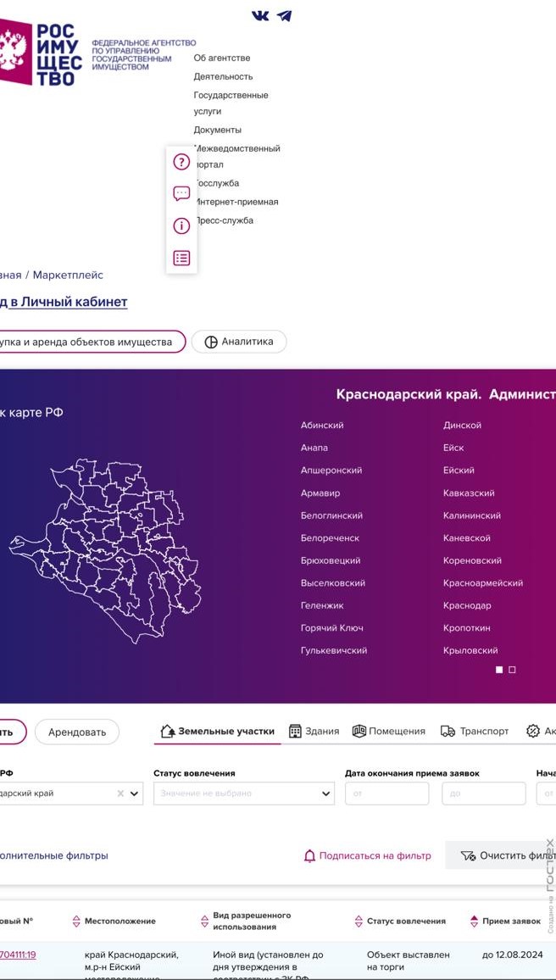Open Пресс-служба menu item
This screenshot has height=980, width=556.
pos(223,220)
